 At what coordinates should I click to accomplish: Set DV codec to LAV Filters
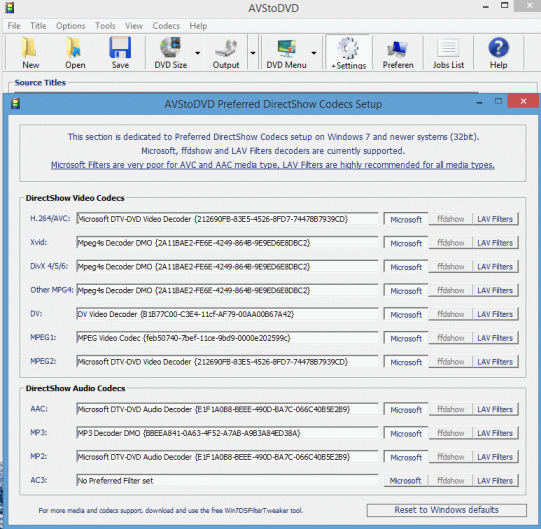tap(495, 314)
